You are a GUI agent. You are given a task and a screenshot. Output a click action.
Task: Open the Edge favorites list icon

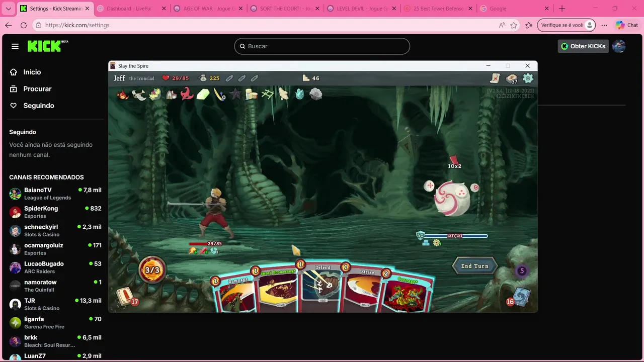[x=529, y=25]
